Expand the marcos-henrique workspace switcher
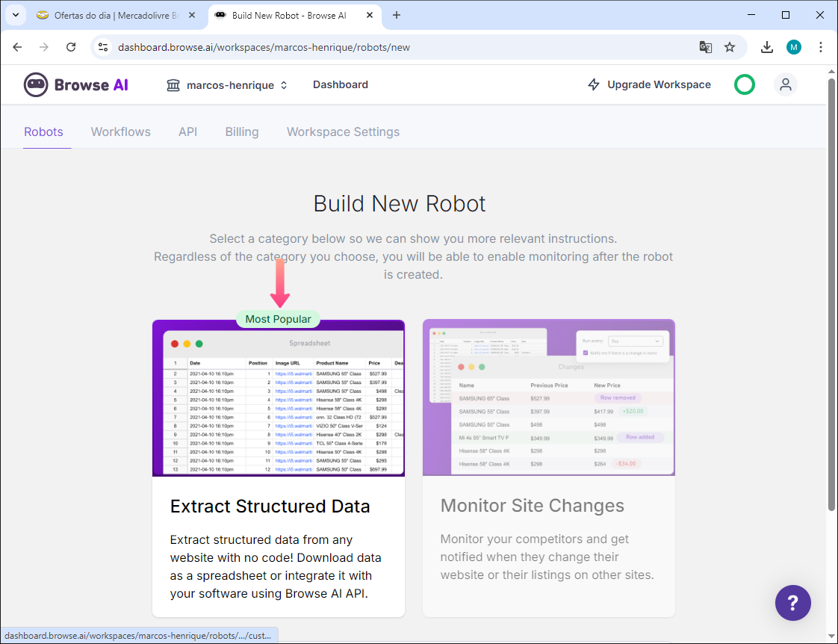Screen dimensions: 838x644 (x=227, y=85)
